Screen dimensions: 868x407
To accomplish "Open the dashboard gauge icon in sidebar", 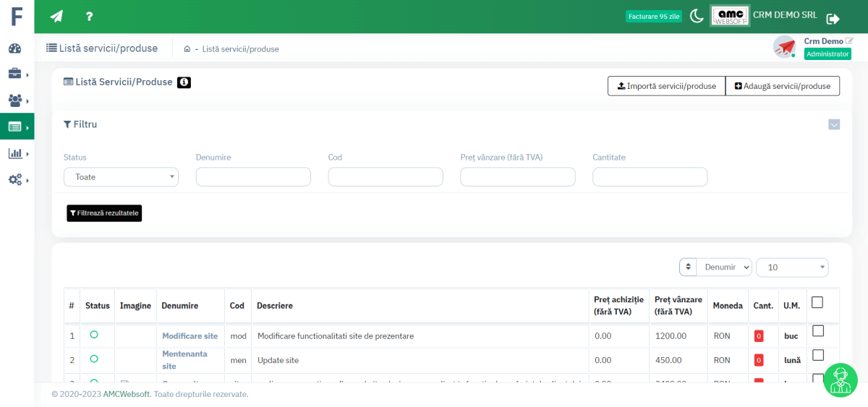I will (x=15, y=48).
